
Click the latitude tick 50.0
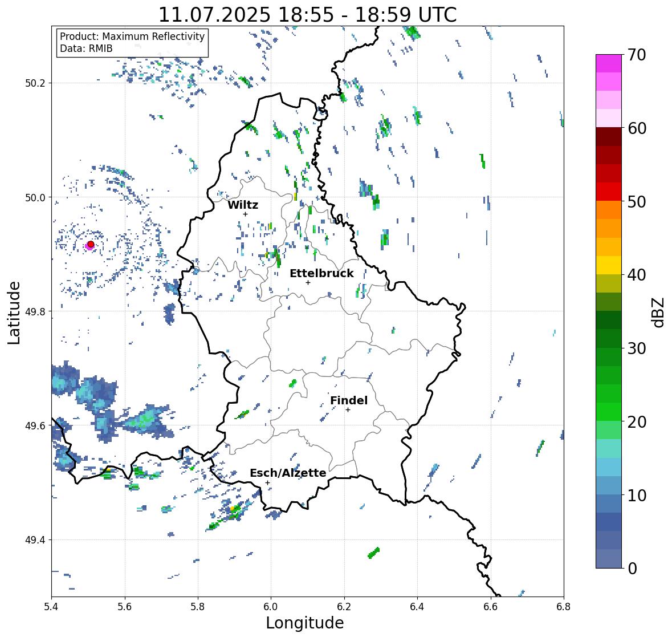(x=35, y=198)
